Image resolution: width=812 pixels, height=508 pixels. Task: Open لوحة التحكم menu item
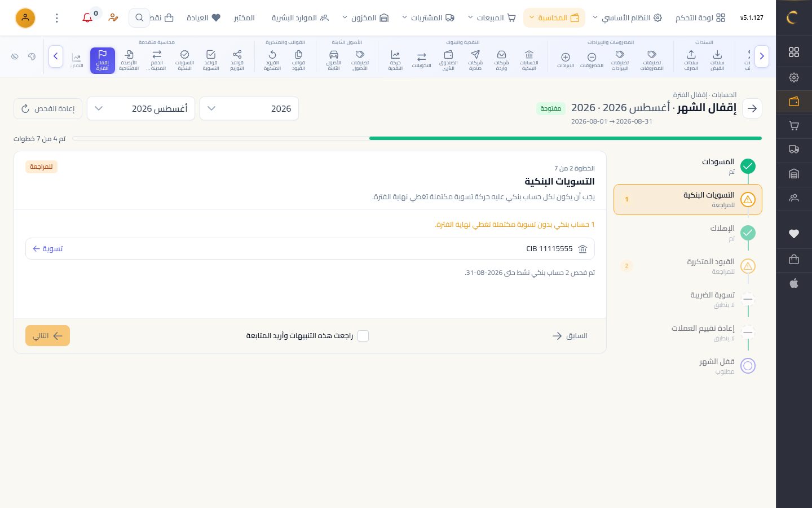700,18
